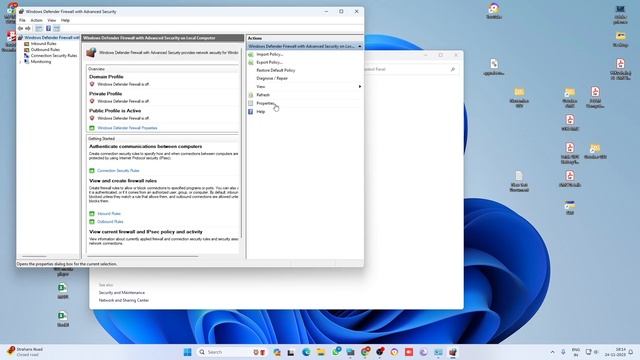Select the Windows Defender Firewall root tree node

click(x=49, y=38)
